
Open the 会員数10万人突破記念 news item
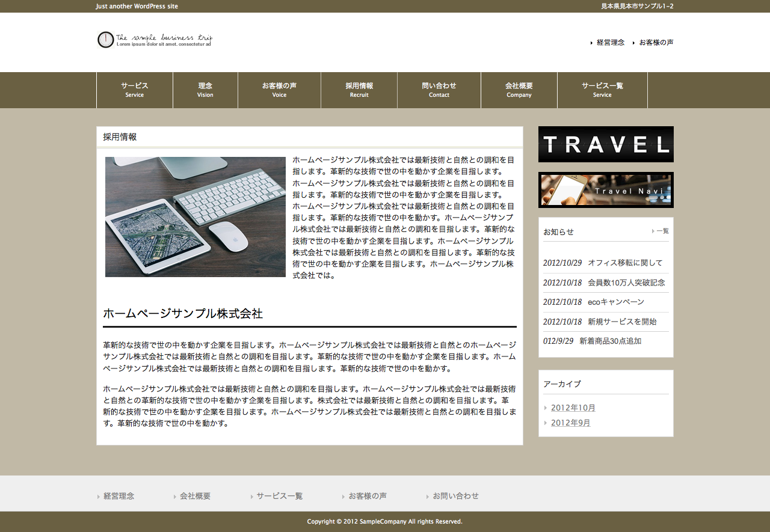(x=626, y=283)
